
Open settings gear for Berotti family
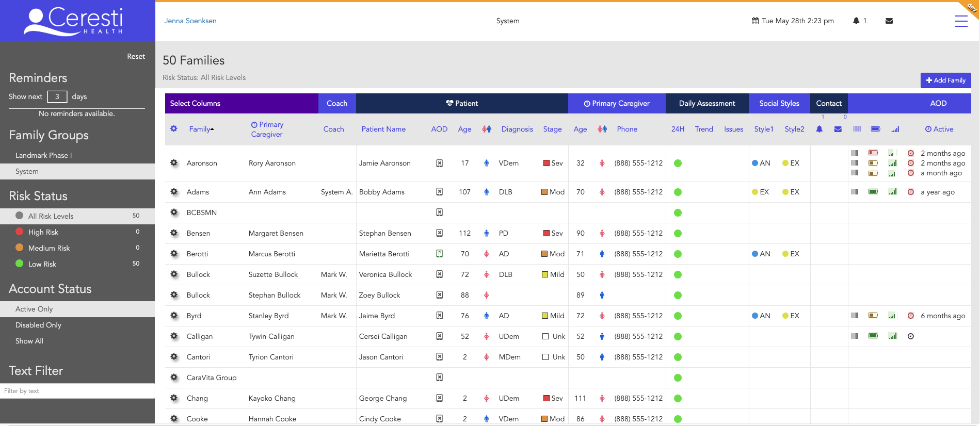174,254
